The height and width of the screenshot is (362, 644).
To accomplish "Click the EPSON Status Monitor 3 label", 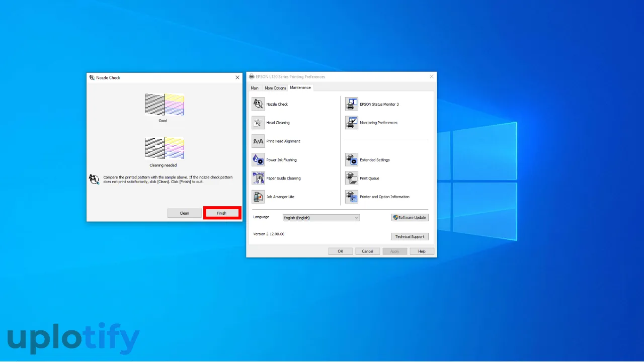I will coord(379,104).
